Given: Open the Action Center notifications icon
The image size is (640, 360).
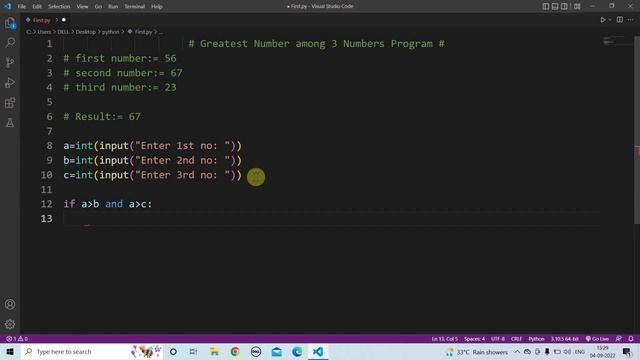Looking at the screenshot, I should (627, 352).
